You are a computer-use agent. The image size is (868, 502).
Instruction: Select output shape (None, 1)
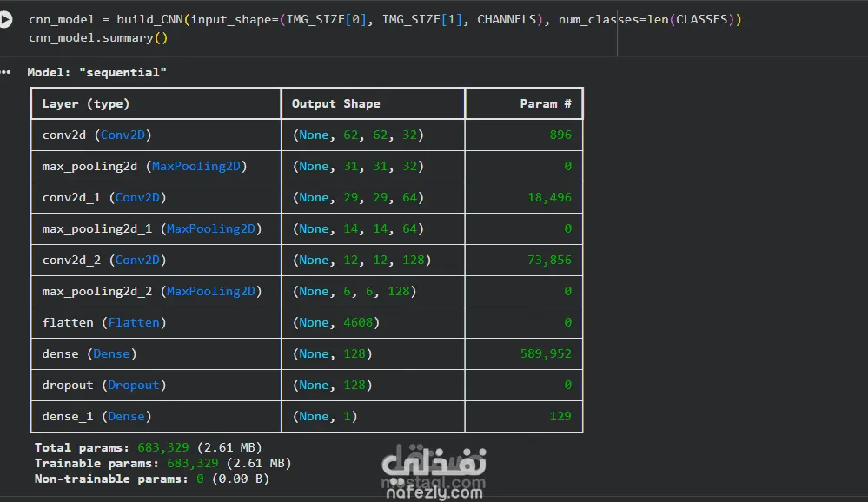(x=324, y=417)
